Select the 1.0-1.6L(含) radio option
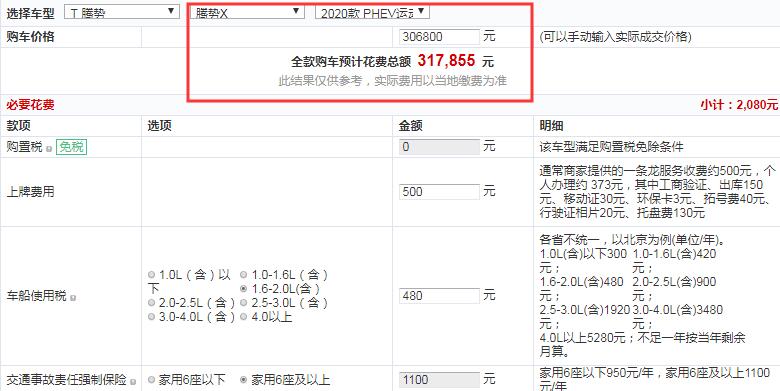Viewport: 780px width, 391px height. click(x=243, y=275)
